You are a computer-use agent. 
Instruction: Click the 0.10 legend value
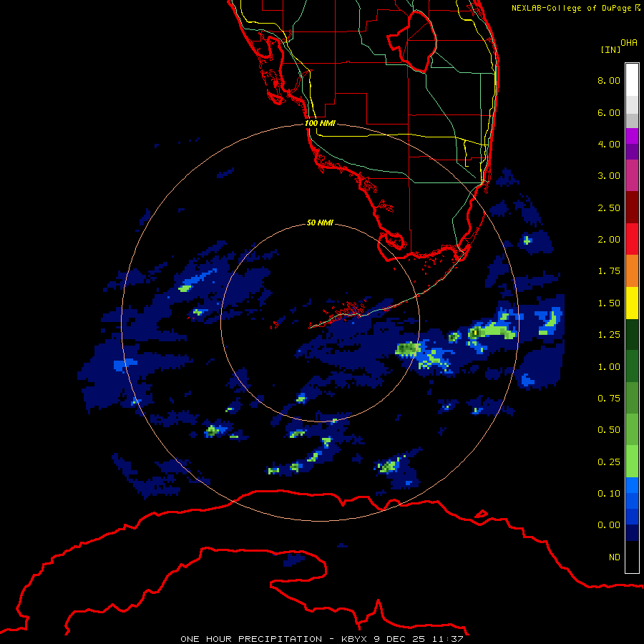[609, 494]
